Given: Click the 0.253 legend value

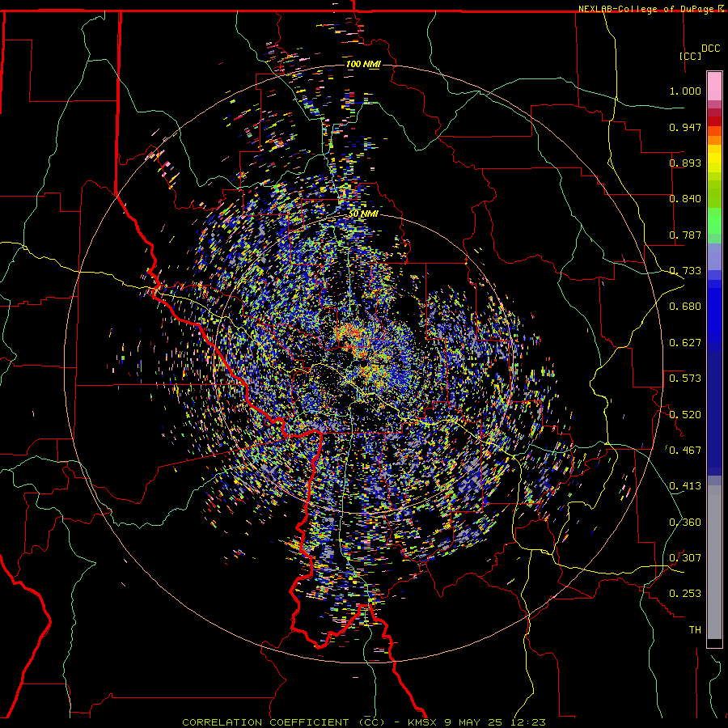Looking at the screenshot, I should (x=685, y=594).
